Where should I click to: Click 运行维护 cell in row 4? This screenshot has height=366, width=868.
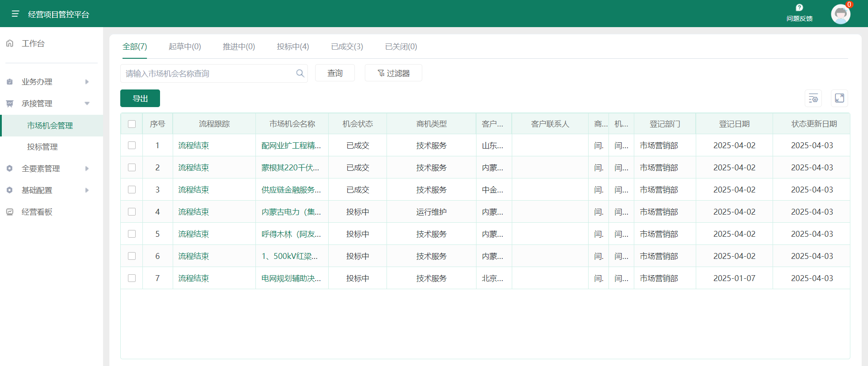click(x=431, y=212)
